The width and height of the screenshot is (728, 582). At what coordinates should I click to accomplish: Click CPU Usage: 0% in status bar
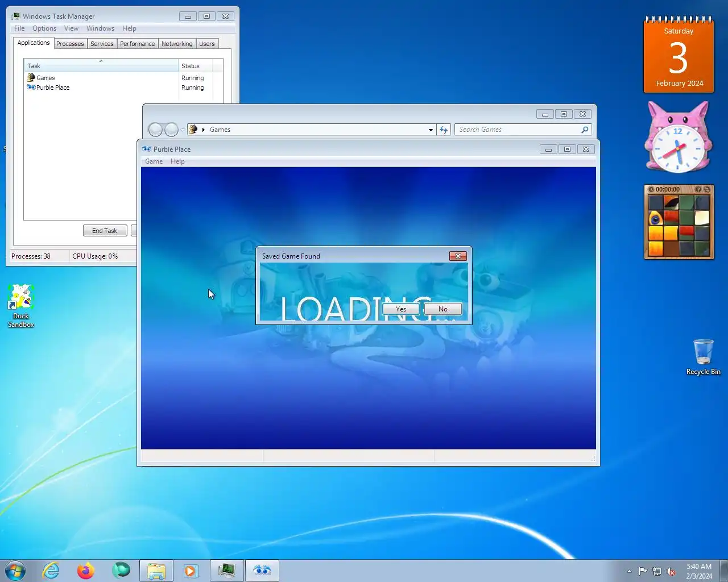coord(95,256)
